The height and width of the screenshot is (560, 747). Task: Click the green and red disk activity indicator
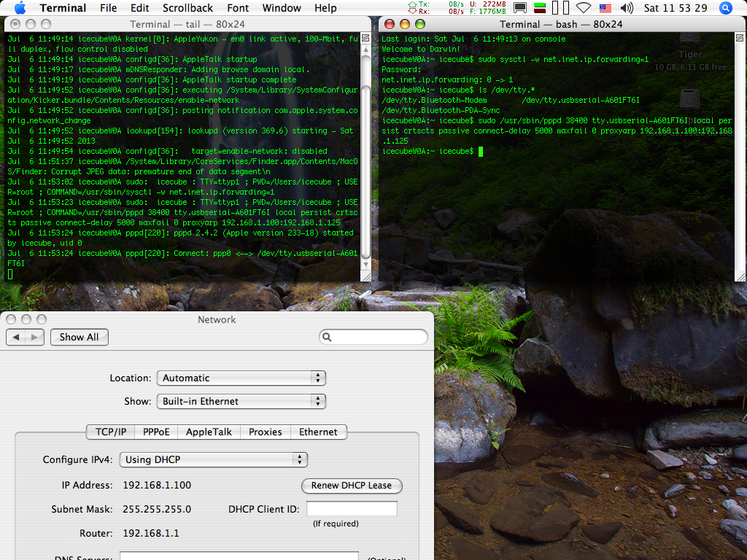(x=540, y=7)
